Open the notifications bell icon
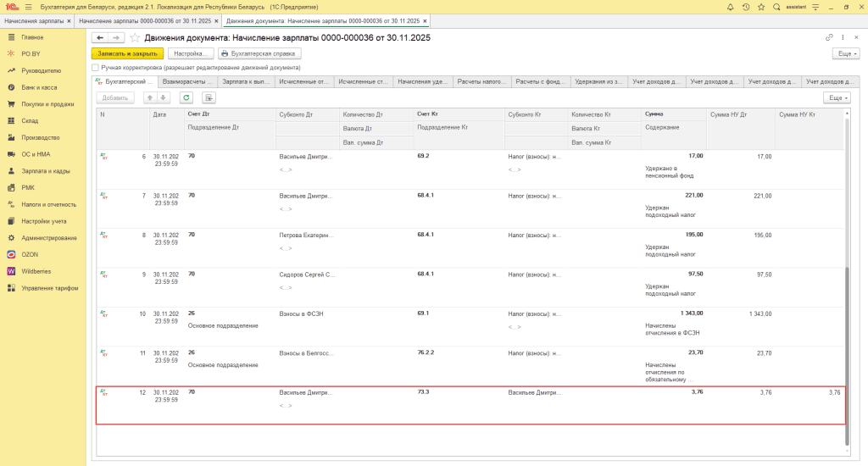The image size is (868, 466). 730,7
